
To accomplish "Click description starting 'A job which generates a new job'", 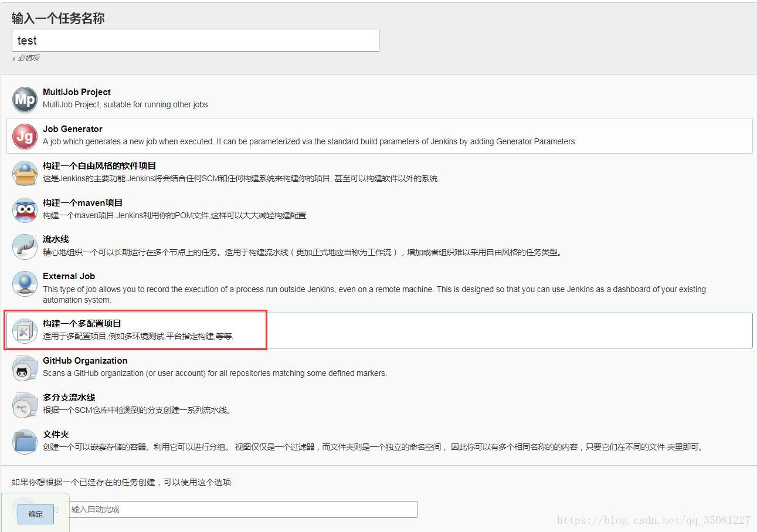I will [310, 141].
